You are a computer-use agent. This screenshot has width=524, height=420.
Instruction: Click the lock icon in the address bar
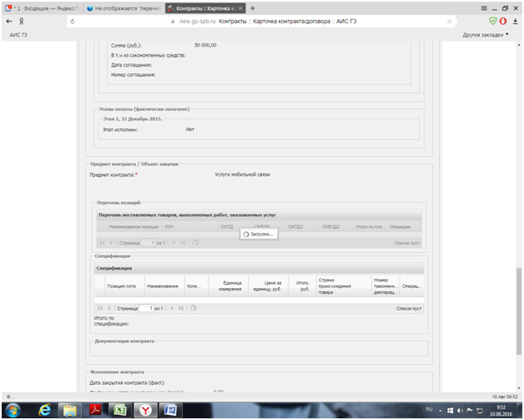coord(173,22)
